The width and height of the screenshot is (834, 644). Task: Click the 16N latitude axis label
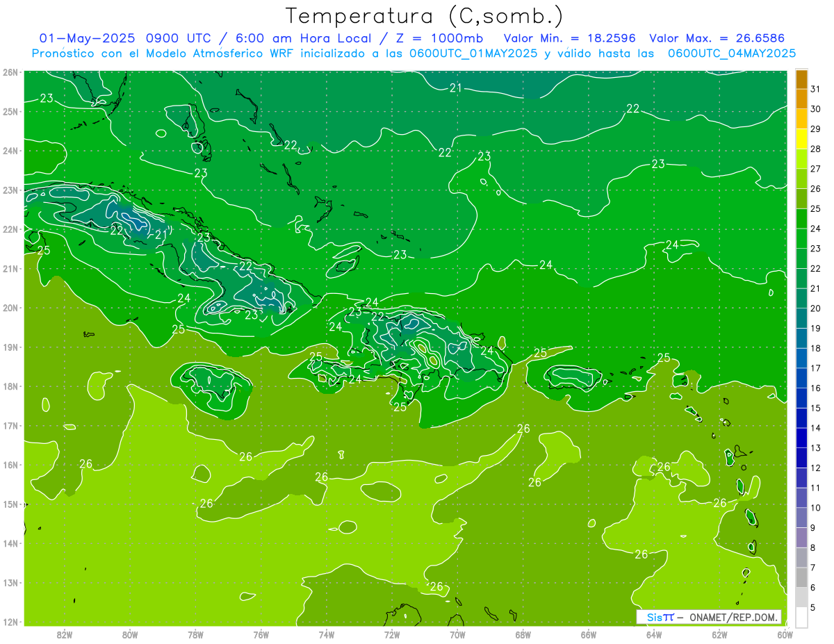click(10, 465)
